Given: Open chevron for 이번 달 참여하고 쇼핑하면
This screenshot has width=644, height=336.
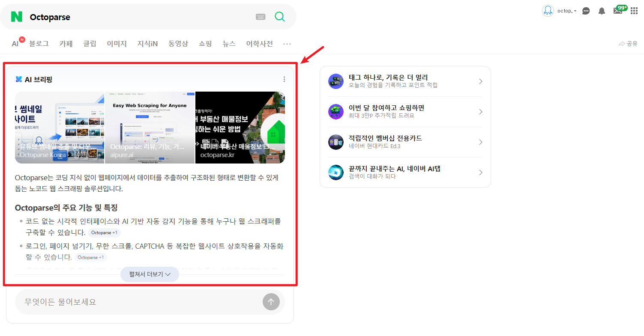Looking at the screenshot, I should coord(481,112).
